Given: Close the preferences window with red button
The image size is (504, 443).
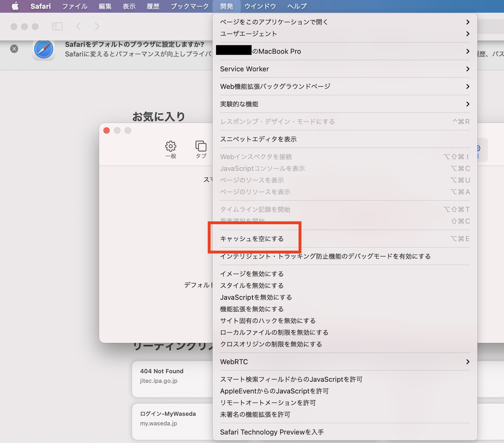Looking at the screenshot, I should click(x=106, y=131).
